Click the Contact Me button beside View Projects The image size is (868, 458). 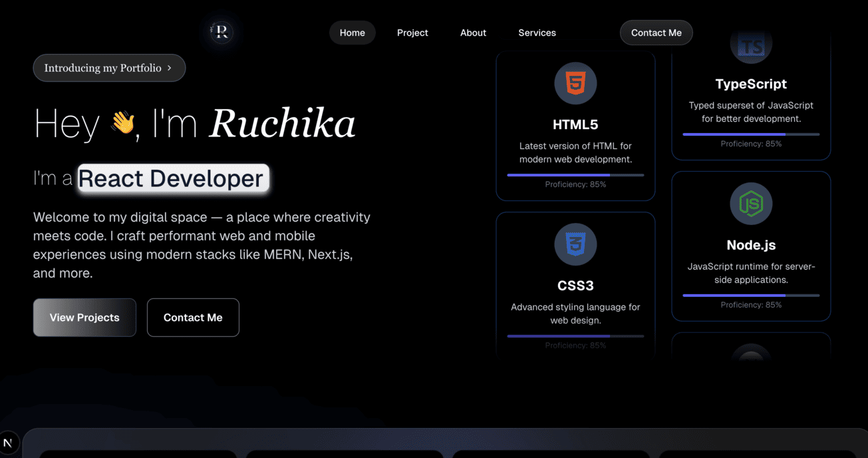[x=193, y=318]
